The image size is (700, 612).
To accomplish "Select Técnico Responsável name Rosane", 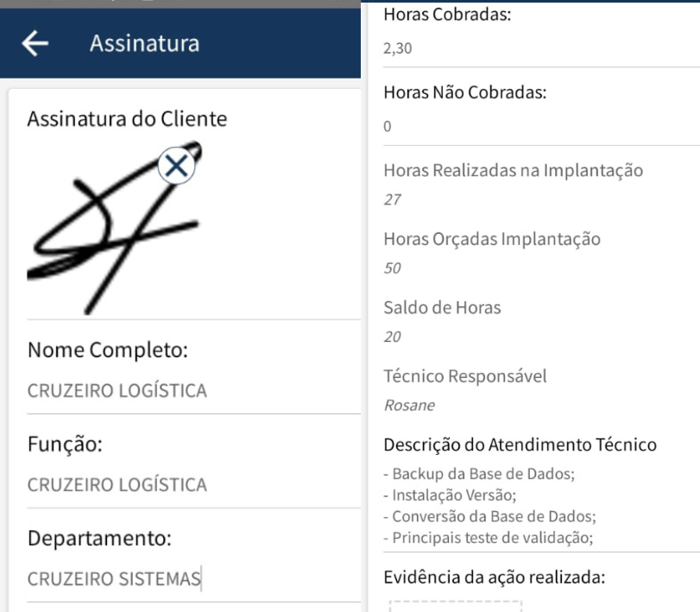I will [x=409, y=405].
